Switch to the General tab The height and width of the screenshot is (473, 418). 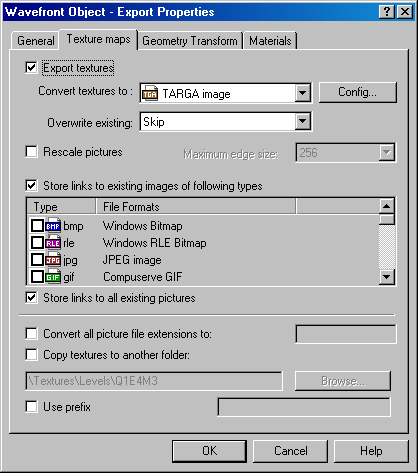pos(36,41)
